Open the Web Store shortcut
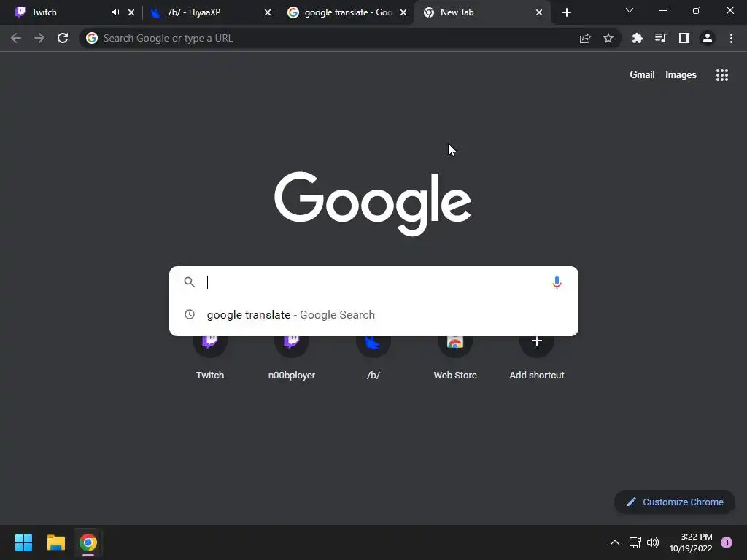The width and height of the screenshot is (747, 560). click(x=455, y=357)
